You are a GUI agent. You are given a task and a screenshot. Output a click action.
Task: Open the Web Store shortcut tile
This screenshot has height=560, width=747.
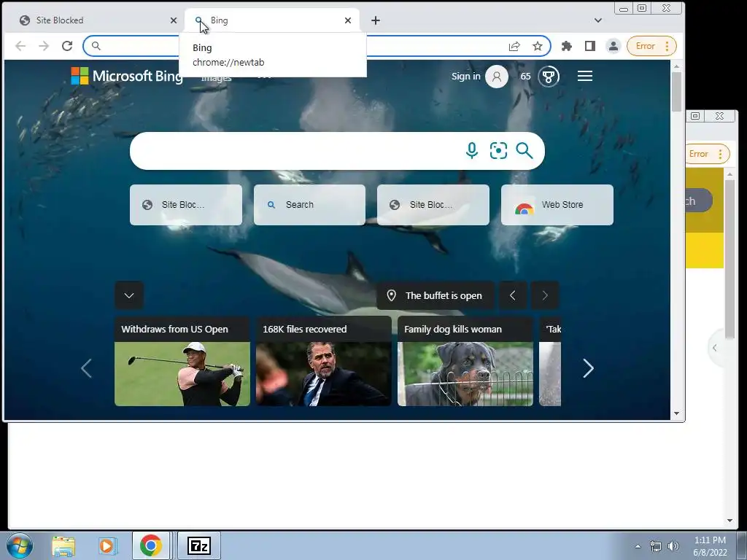557,205
